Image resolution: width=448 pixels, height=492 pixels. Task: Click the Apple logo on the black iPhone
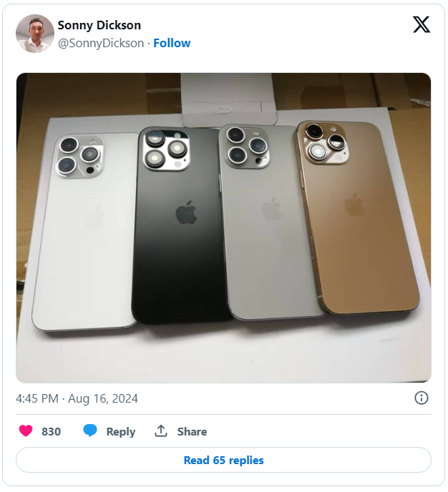coord(186,212)
